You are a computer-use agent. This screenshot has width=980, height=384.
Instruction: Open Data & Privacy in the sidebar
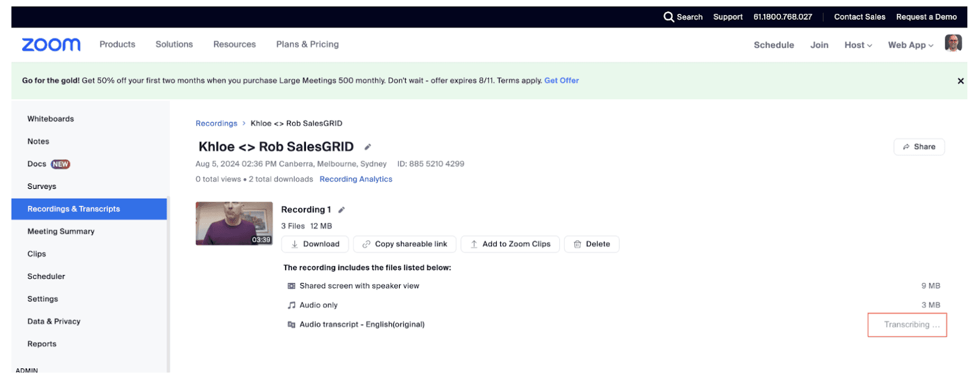pos(54,321)
